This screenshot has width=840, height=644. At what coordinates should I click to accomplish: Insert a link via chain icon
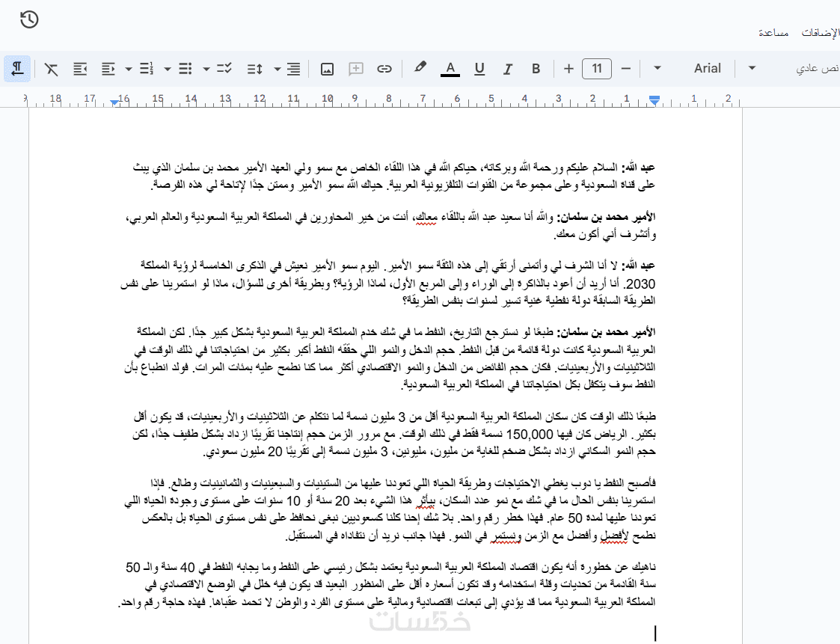(384, 69)
